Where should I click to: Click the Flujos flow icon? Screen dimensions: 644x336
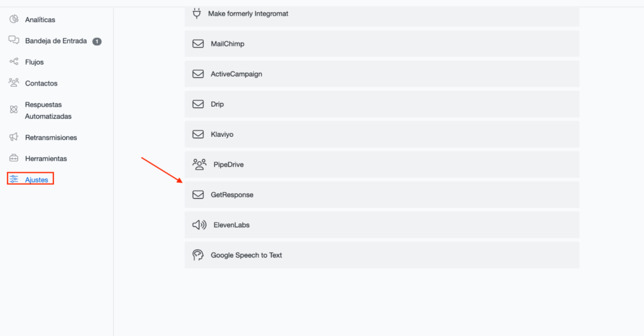pos(14,62)
